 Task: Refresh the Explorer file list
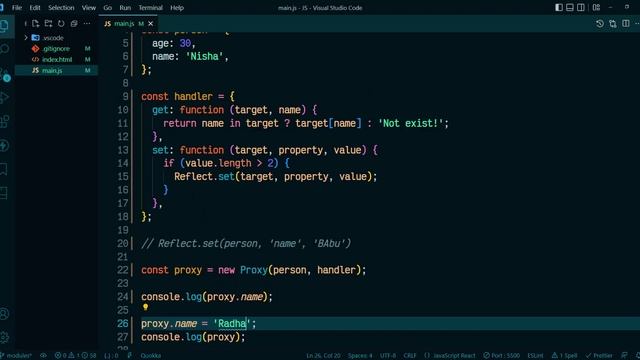61,24
